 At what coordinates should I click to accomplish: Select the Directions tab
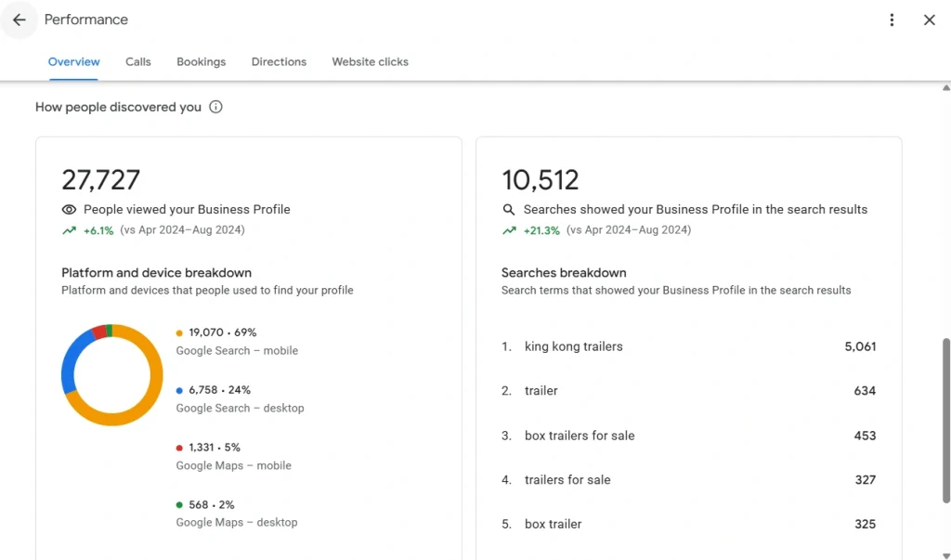tap(279, 62)
